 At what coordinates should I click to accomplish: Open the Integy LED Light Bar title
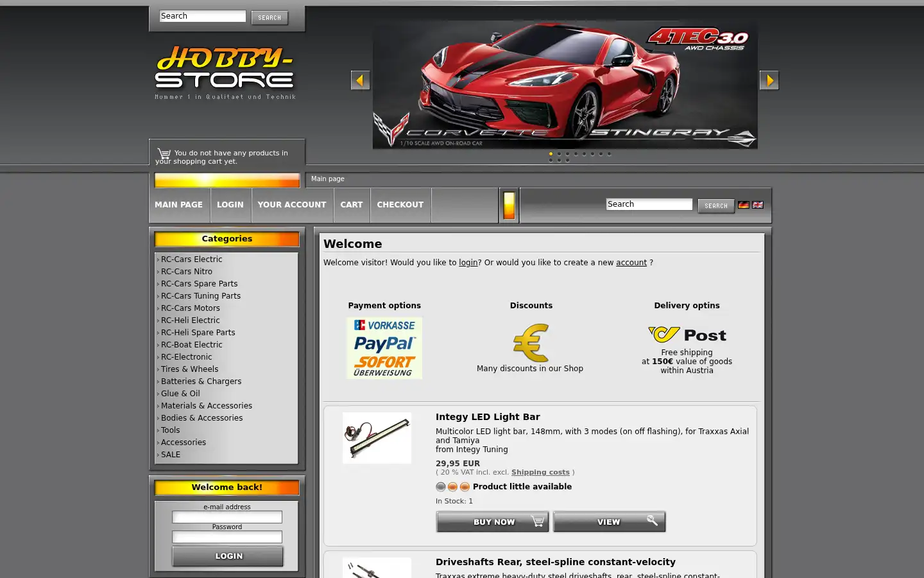click(x=488, y=417)
